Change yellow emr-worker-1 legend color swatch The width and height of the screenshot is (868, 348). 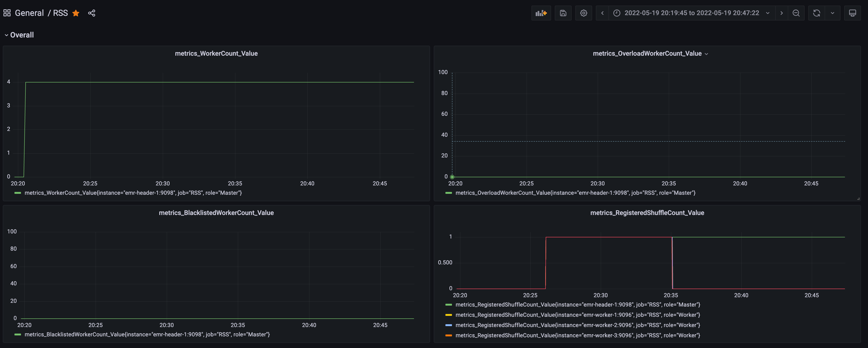[x=448, y=315]
